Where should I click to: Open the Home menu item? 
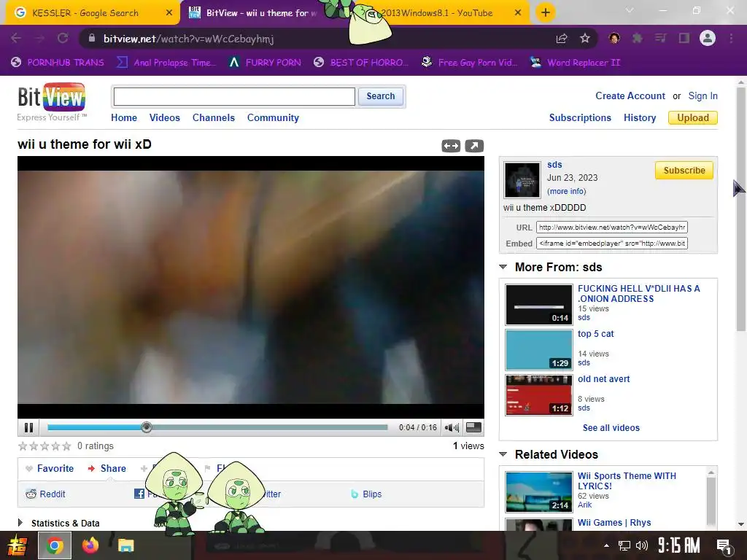[124, 117]
